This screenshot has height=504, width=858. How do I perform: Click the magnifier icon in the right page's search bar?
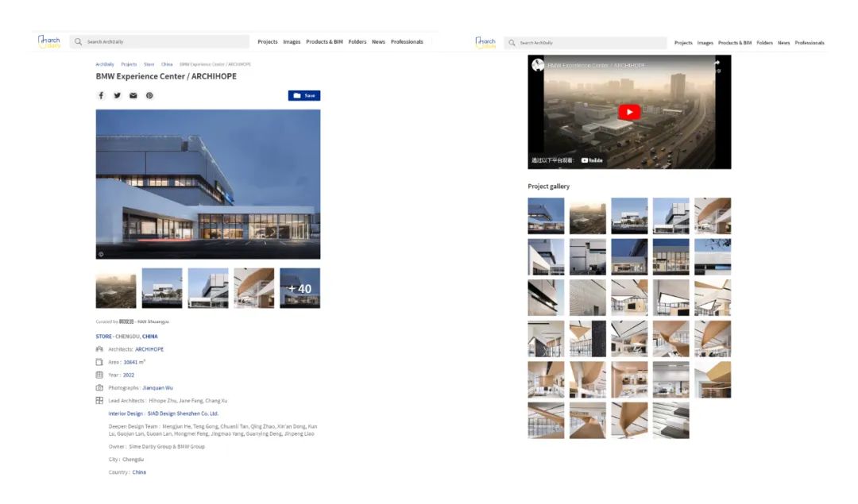pyautogui.click(x=512, y=43)
